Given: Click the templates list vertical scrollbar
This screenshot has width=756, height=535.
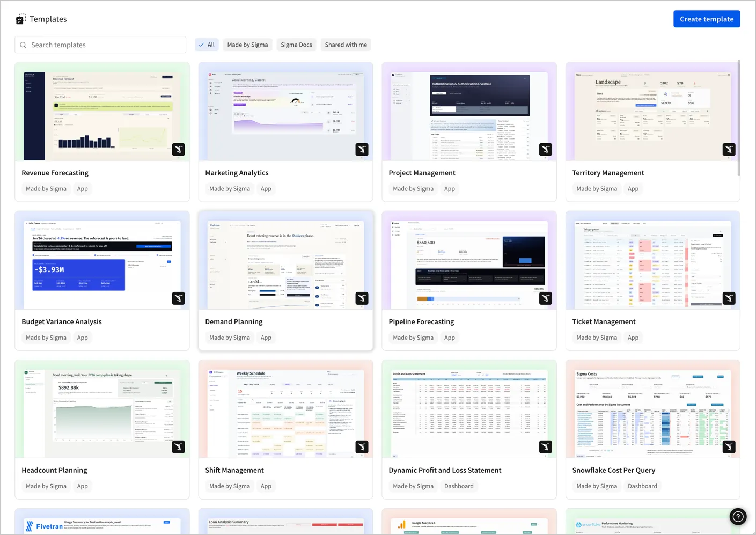Looking at the screenshot, I should coord(739,118).
